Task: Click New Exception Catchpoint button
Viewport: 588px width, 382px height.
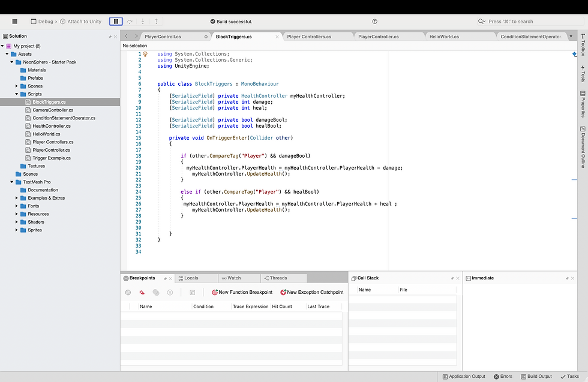Action: coord(311,293)
